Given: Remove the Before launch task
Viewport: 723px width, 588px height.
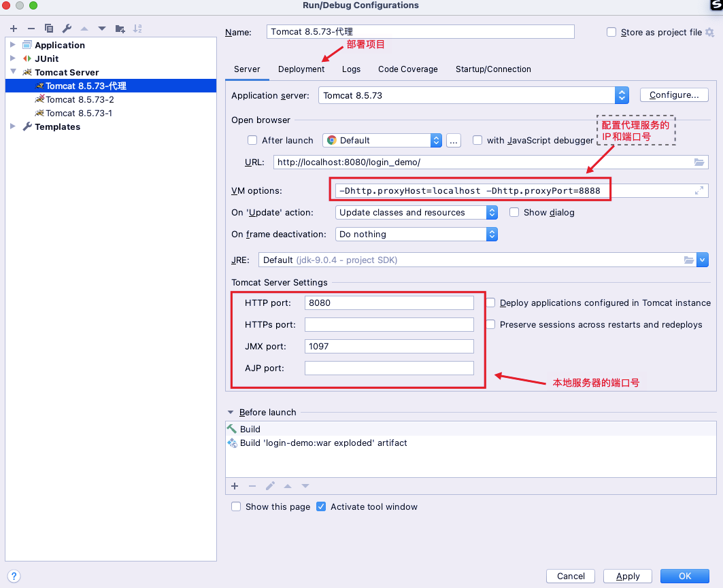Looking at the screenshot, I should 252,486.
